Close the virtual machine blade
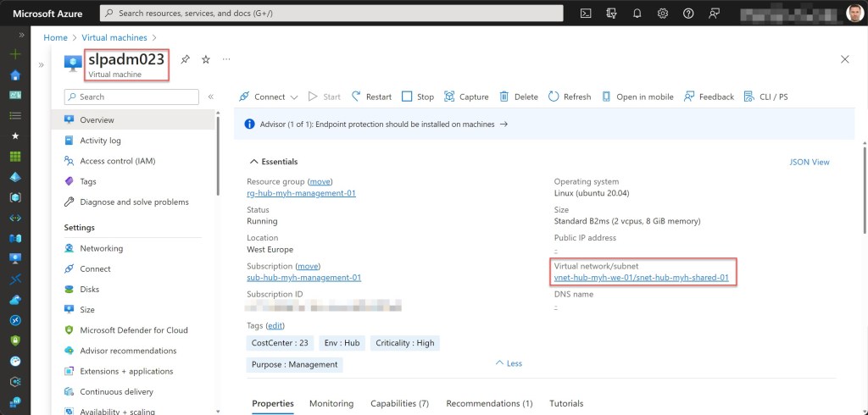This screenshot has width=868, height=415. point(844,59)
